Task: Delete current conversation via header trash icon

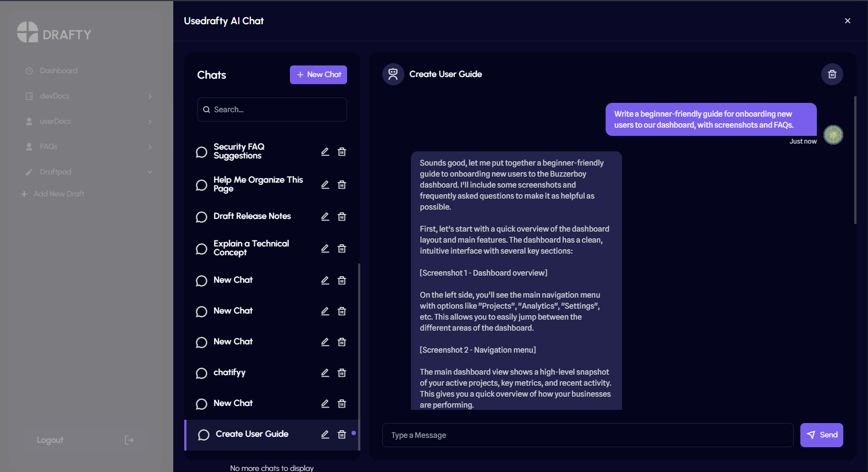Action: coord(832,74)
